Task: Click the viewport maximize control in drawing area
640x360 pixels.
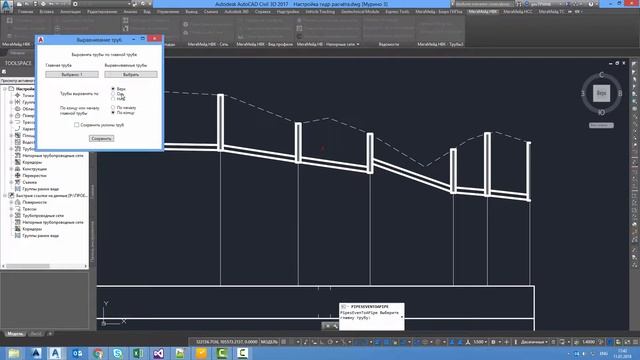Action: pyautogui.click(x=617, y=63)
